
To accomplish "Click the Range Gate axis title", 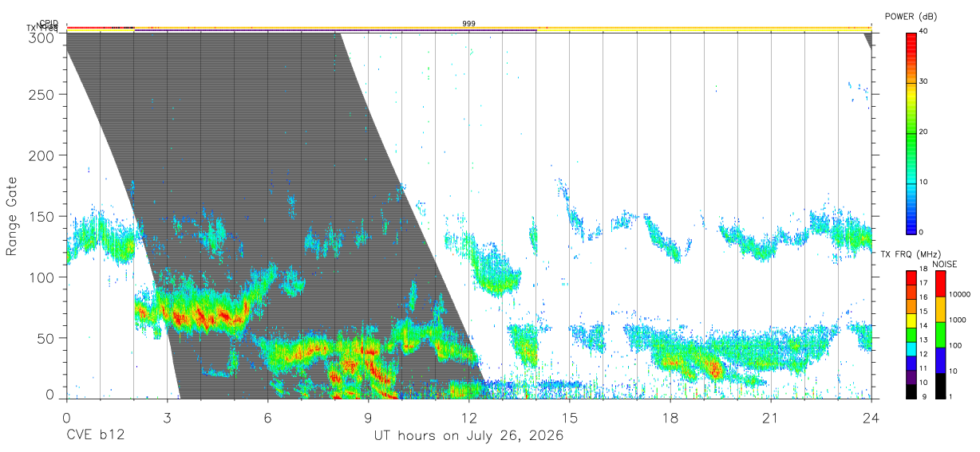I will pos(13,216).
